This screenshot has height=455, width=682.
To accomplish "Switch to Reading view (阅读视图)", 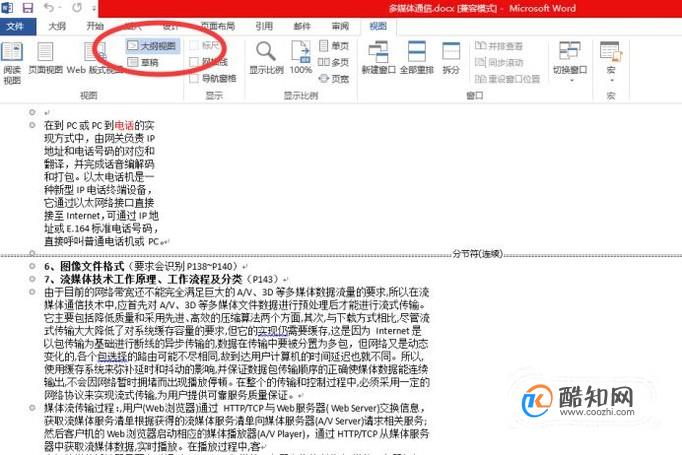I will click(x=12, y=63).
